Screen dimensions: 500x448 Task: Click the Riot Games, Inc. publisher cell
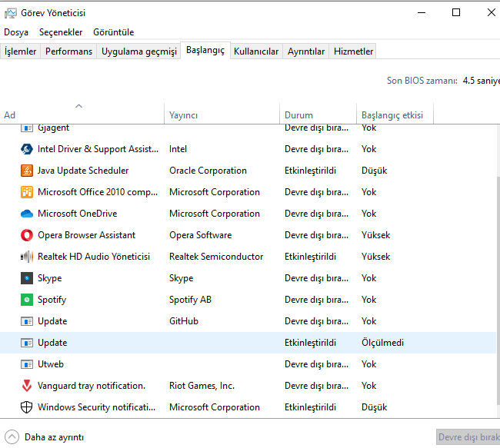202,386
